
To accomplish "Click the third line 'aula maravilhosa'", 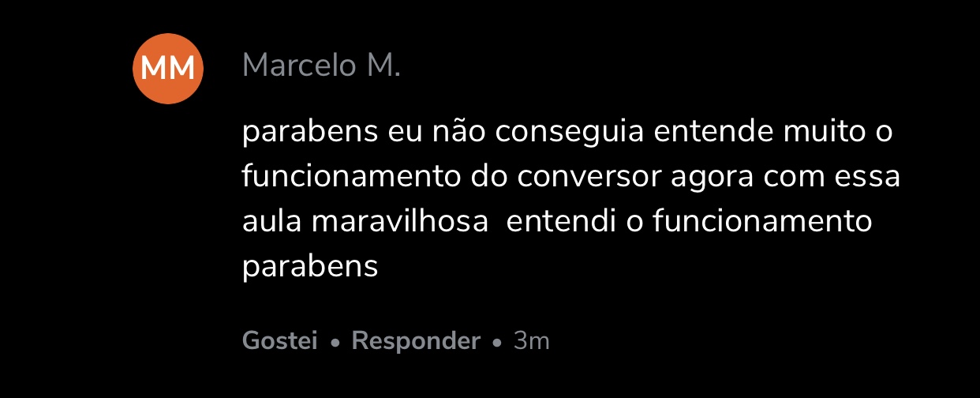I will click(557, 222).
